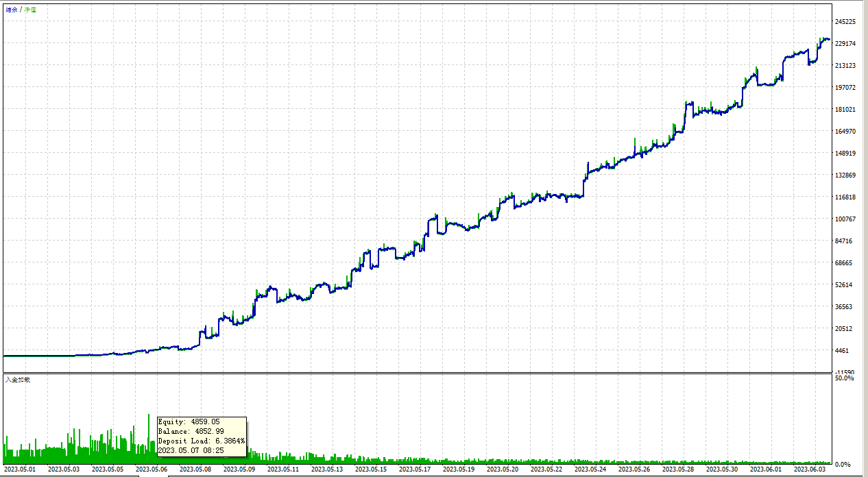Click the 116818 axis value
The height and width of the screenshot is (477, 868).
click(x=846, y=197)
